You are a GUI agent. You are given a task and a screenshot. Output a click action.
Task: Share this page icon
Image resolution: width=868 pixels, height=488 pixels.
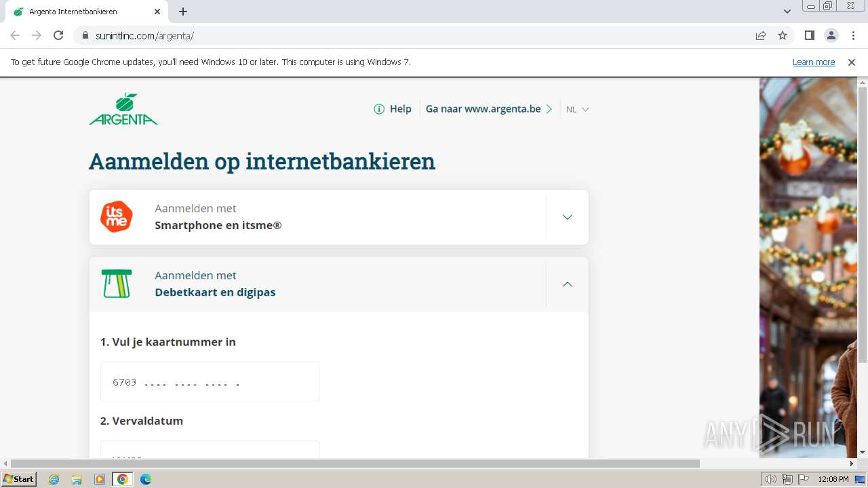pos(761,35)
